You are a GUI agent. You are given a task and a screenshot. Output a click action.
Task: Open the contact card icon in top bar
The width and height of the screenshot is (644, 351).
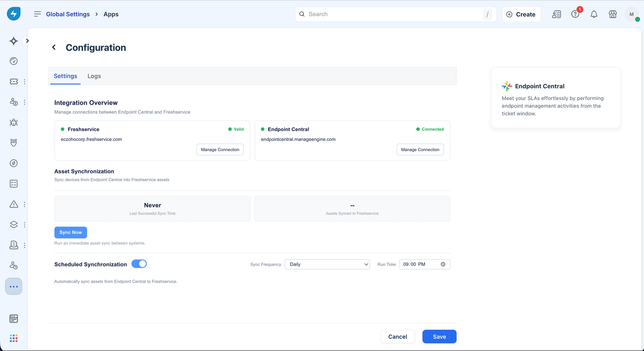556,14
